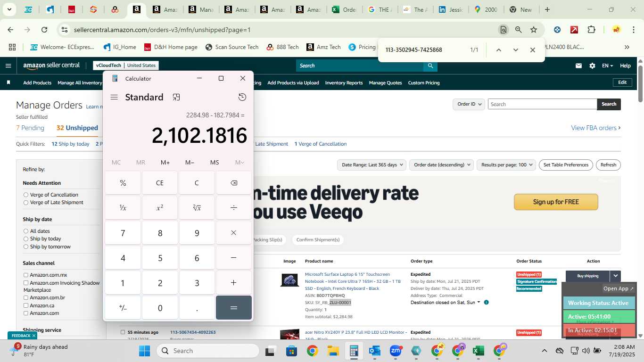This screenshot has height=362, width=644.
Task: Click the Surface Laptop product thumbnail
Action: [289, 280]
